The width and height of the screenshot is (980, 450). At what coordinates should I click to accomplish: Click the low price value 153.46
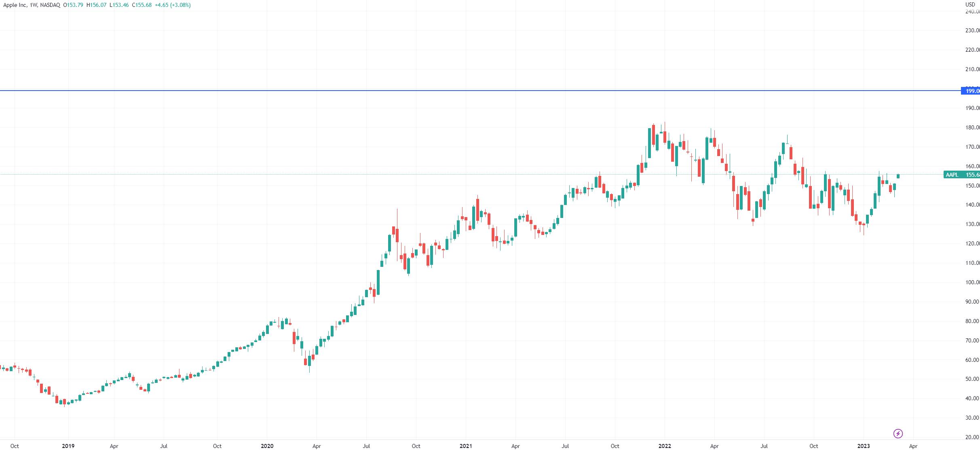point(120,5)
